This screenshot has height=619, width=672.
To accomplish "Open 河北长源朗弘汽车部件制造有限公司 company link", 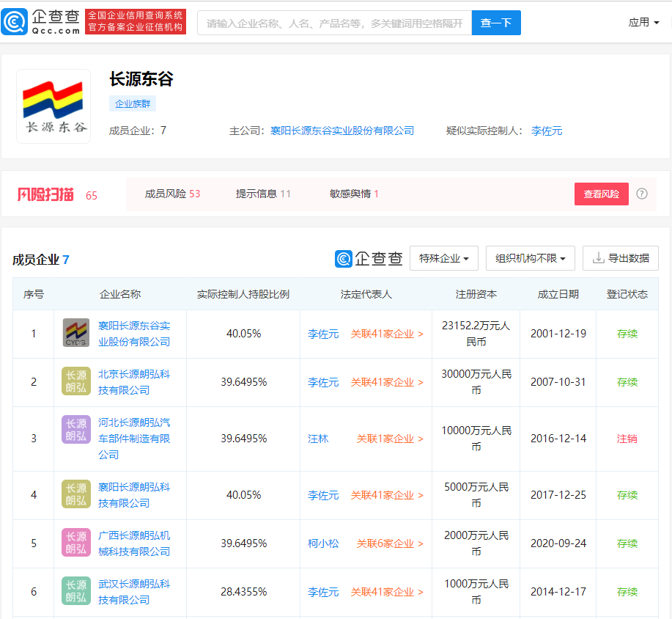I will point(134,439).
